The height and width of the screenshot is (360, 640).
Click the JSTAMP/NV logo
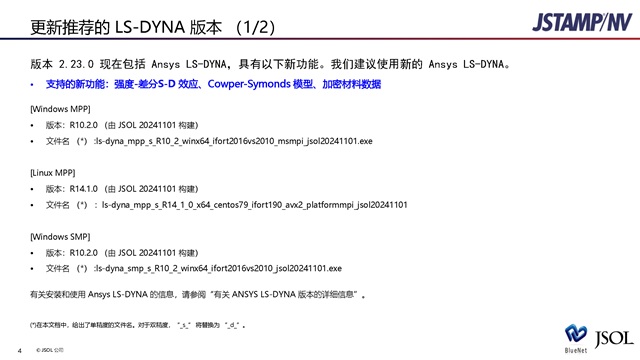point(582,22)
